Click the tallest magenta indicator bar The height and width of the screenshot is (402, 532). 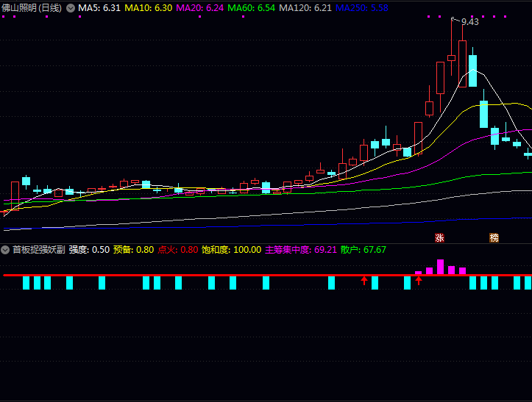[x=440, y=267]
